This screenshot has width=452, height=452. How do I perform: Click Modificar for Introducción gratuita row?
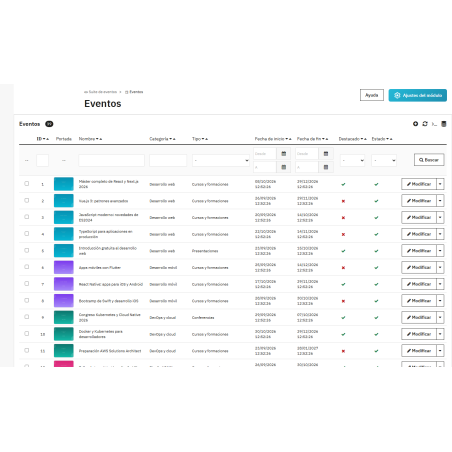(x=419, y=251)
